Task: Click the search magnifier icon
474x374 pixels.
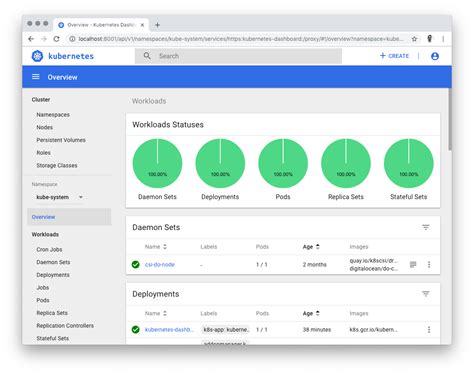Action: 147,56
